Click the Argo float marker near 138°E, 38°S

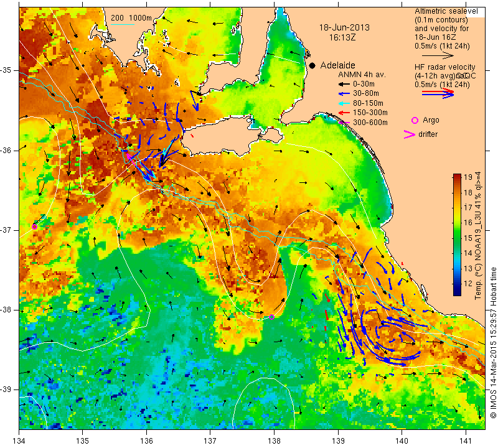pyautogui.click(x=271, y=317)
